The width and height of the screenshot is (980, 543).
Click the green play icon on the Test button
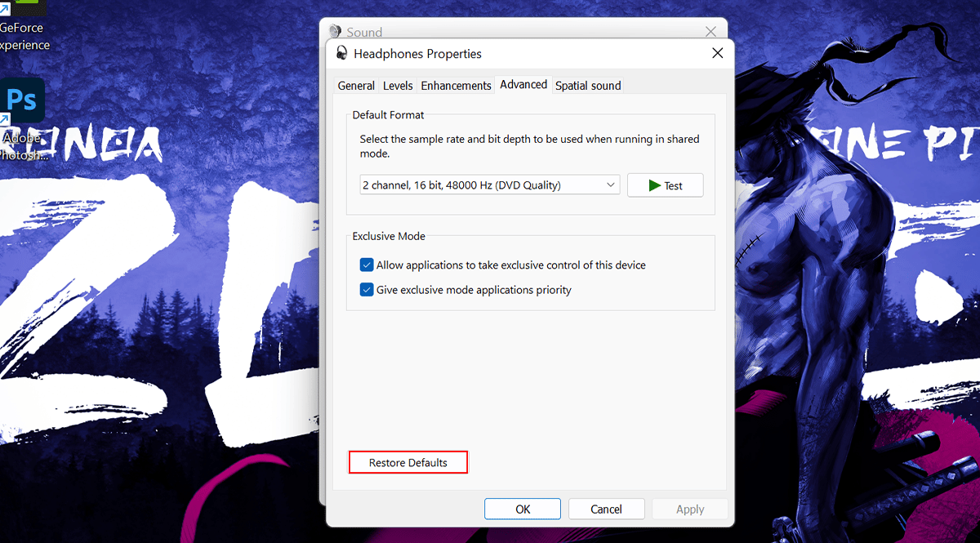pyautogui.click(x=655, y=185)
